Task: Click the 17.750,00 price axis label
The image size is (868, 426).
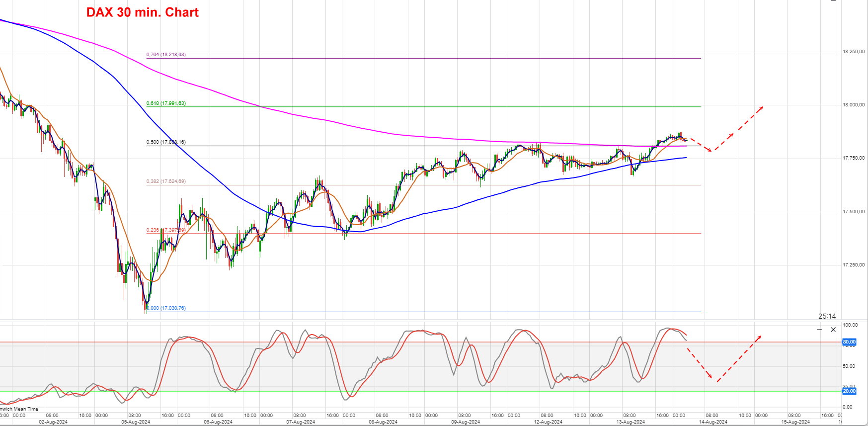Action: pos(854,158)
